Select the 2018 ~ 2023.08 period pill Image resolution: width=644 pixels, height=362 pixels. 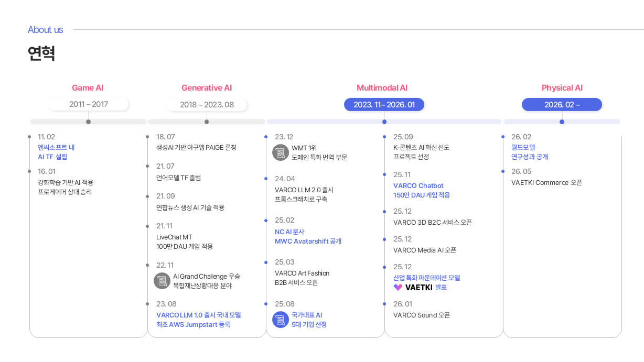tap(207, 104)
